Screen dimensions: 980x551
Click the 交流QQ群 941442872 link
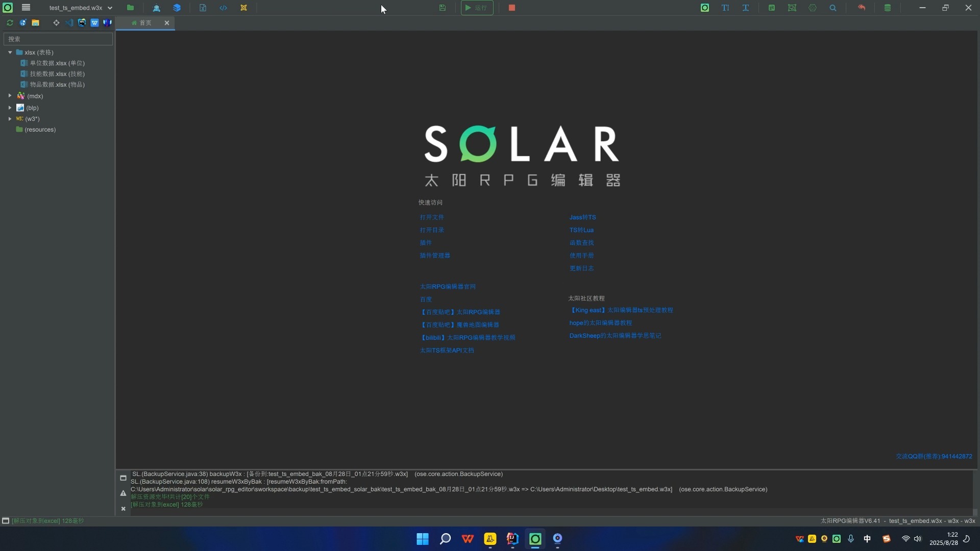point(934,457)
